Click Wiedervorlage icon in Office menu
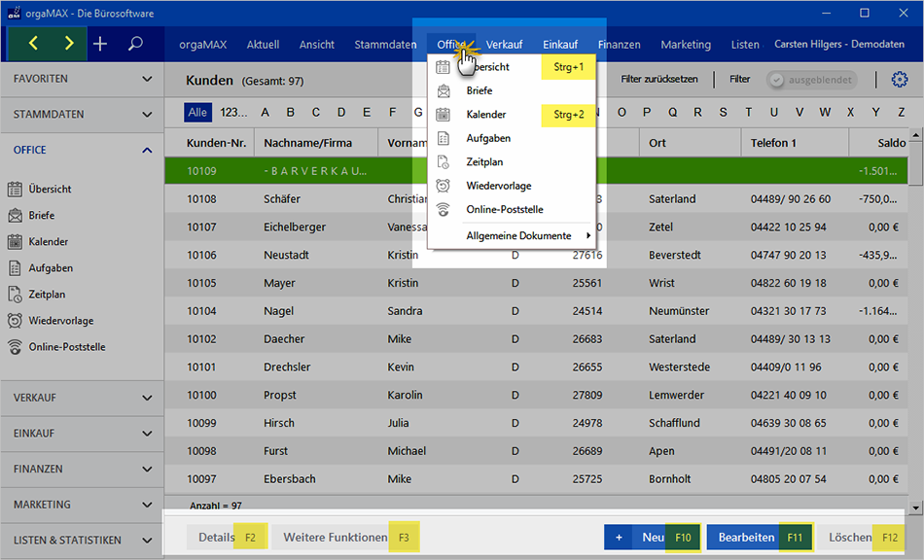 click(x=444, y=186)
